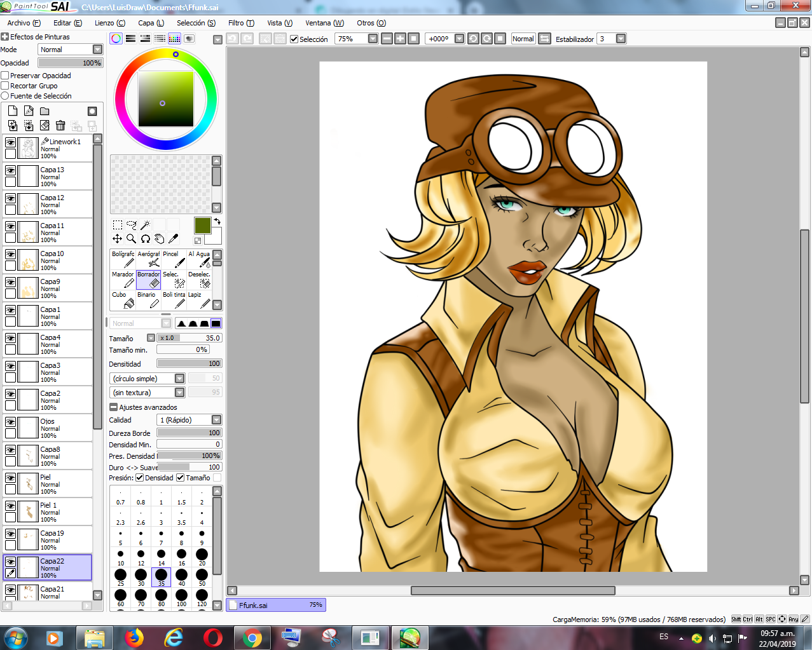The image size is (812, 650).
Task: Uncheck the Selección checkbox
Action: point(294,39)
